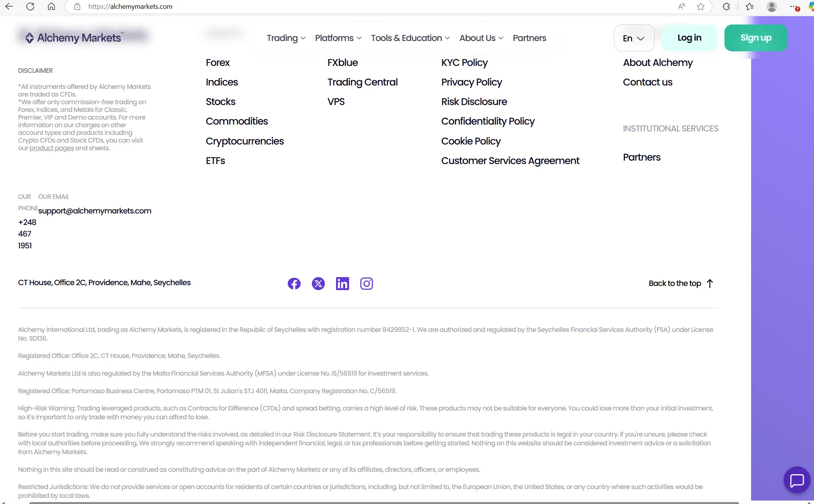This screenshot has width=814, height=504.
Task: Open Alchemy Markets X profile
Action: click(318, 284)
